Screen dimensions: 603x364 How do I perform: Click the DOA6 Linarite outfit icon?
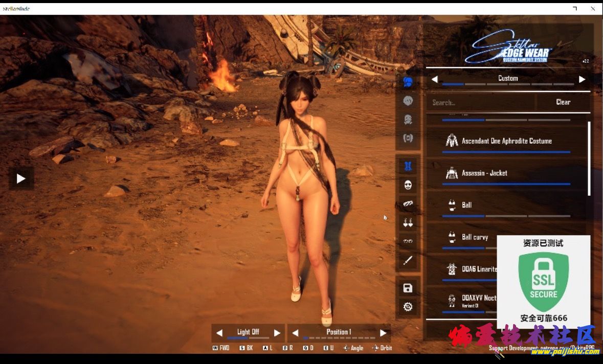[452, 269]
